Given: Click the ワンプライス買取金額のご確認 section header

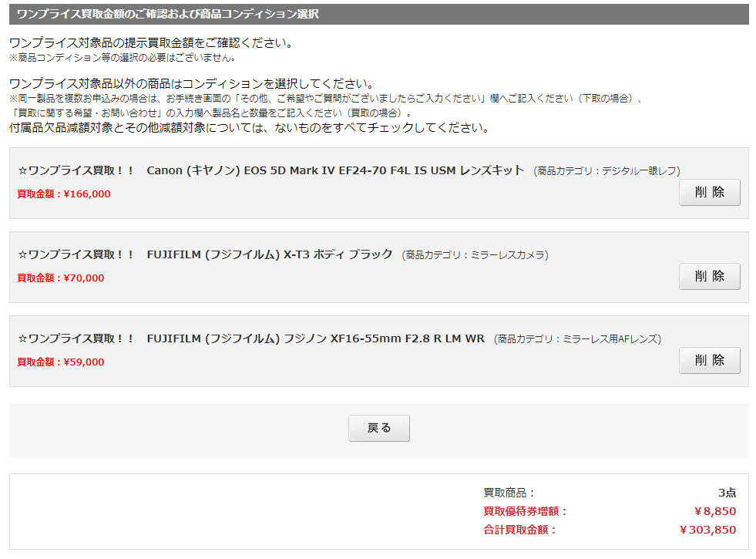Looking at the screenshot, I should point(379,14).
